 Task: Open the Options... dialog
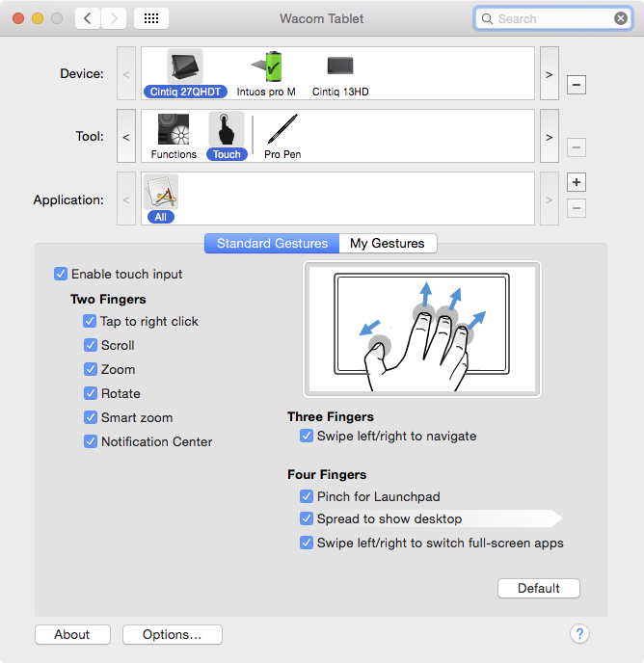173,635
